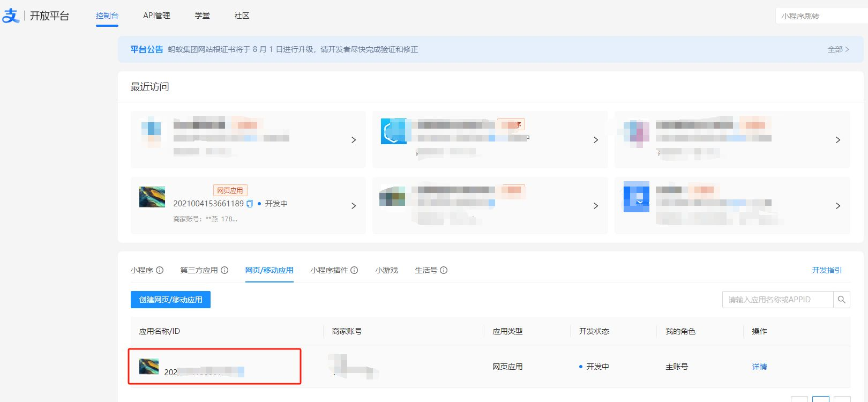Focus the app name or APPID search field
The height and width of the screenshot is (402, 868).
[777, 300]
